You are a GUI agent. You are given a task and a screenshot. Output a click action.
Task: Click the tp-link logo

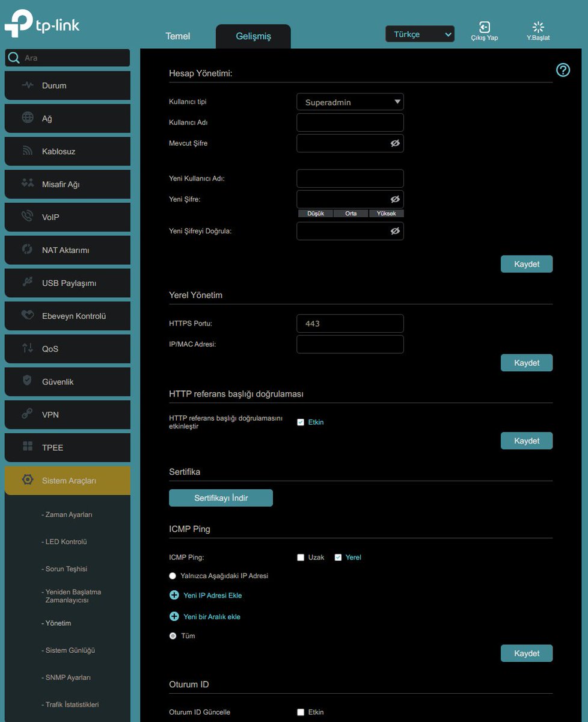click(41, 23)
